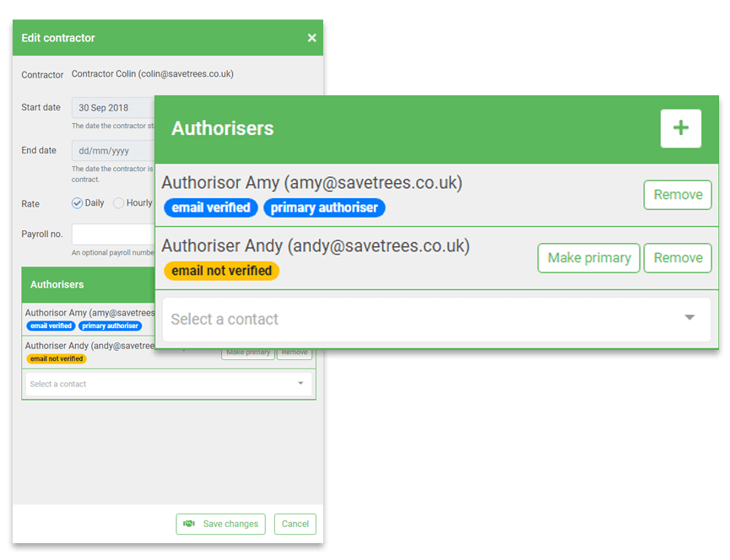Click the 'Payroll no.' label
The width and height of the screenshot is (730, 560).
click(x=42, y=234)
